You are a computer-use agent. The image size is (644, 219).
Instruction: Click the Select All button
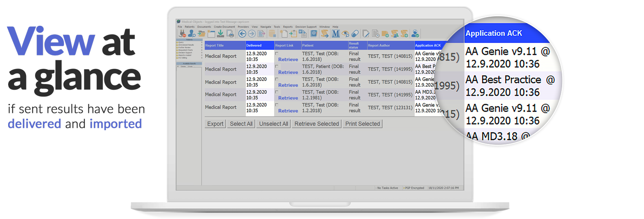click(241, 124)
